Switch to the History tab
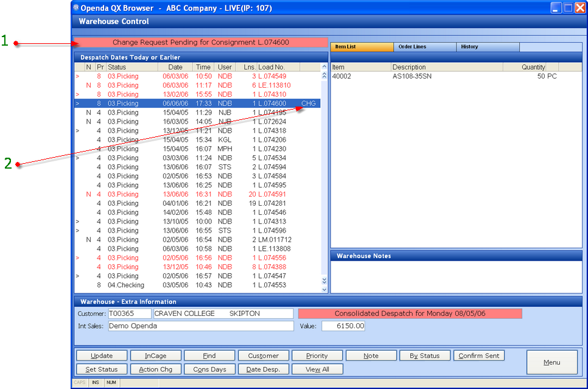The height and width of the screenshot is (389, 588). point(488,47)
